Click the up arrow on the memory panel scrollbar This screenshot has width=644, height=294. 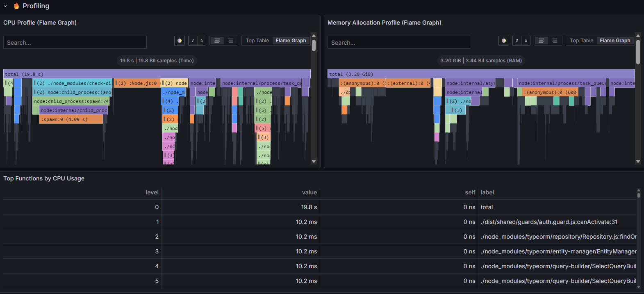(638, 36)
